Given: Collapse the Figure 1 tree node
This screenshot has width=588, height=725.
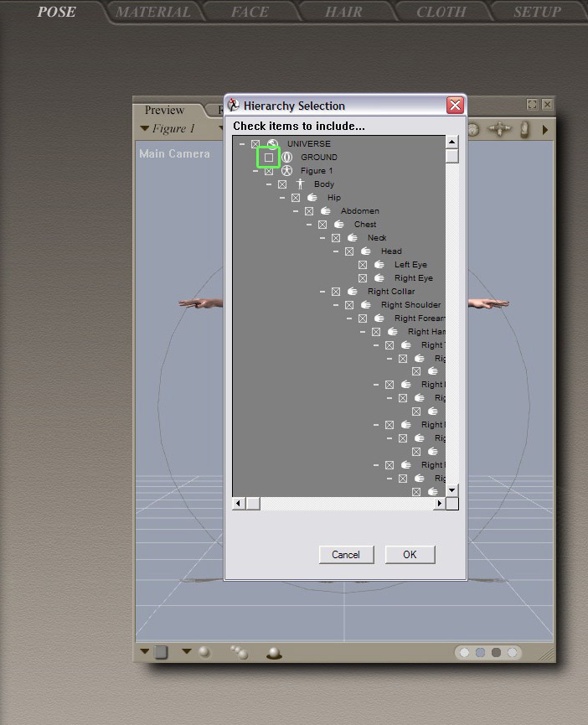Looking at the screenshot, I should [255, 171].
